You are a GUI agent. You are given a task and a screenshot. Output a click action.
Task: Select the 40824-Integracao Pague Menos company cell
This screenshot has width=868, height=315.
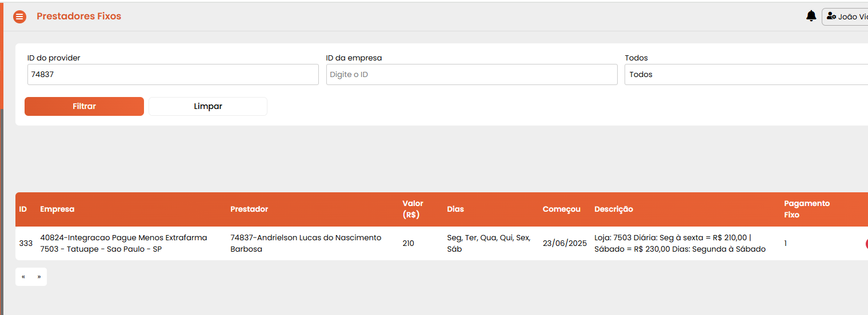click(x=123, y=243)
